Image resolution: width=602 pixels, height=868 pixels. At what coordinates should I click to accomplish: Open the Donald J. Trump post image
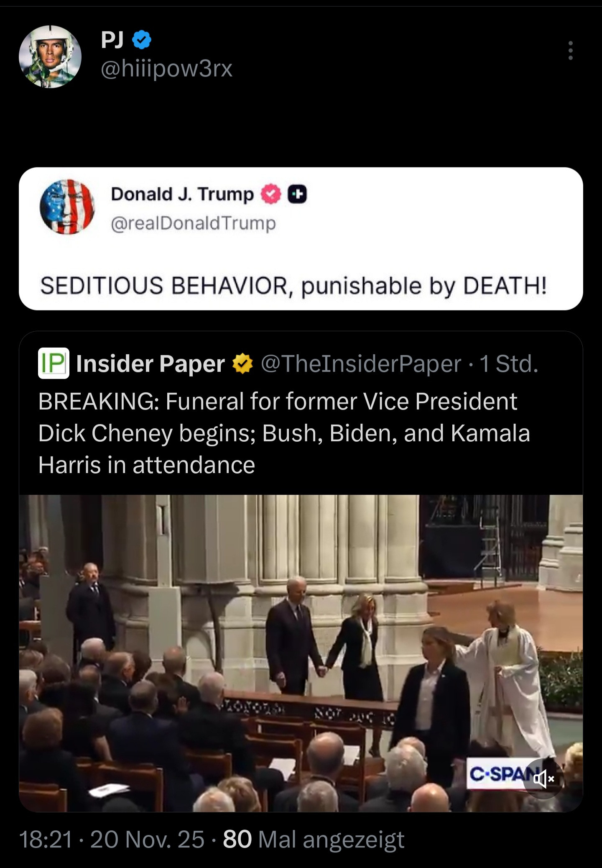[301, 238]
